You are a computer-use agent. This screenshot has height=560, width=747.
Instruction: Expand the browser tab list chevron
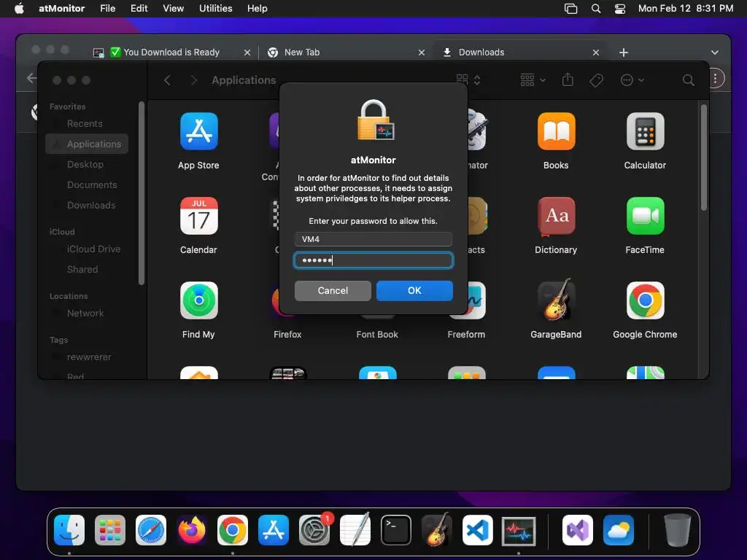[x=715, y=52]
